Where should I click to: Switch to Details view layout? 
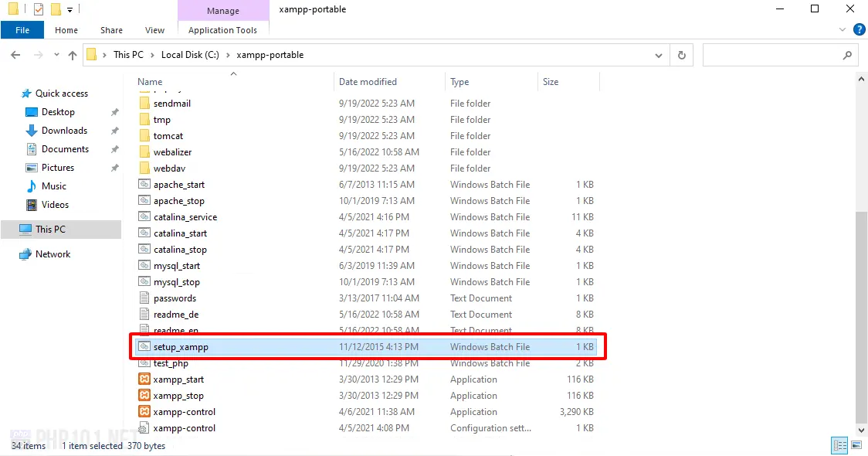click(x=839, y=445)
